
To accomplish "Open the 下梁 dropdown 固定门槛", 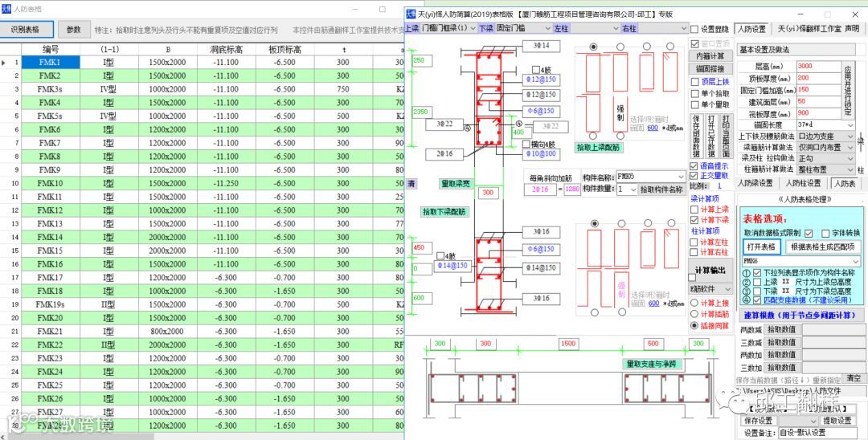I will tap(524, 27).
